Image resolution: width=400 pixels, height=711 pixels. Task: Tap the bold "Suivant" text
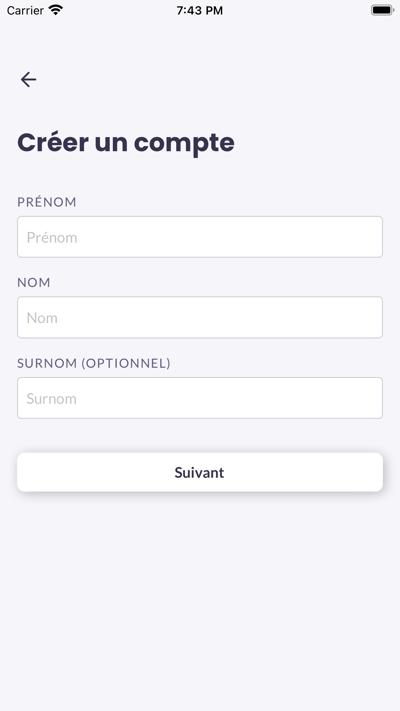click(x=200, y=472)
